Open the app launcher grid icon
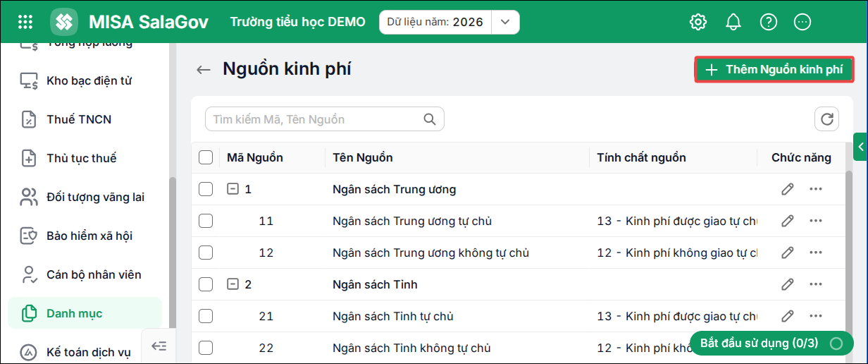This screenshot has width=868, height=364. coord(25,22)
